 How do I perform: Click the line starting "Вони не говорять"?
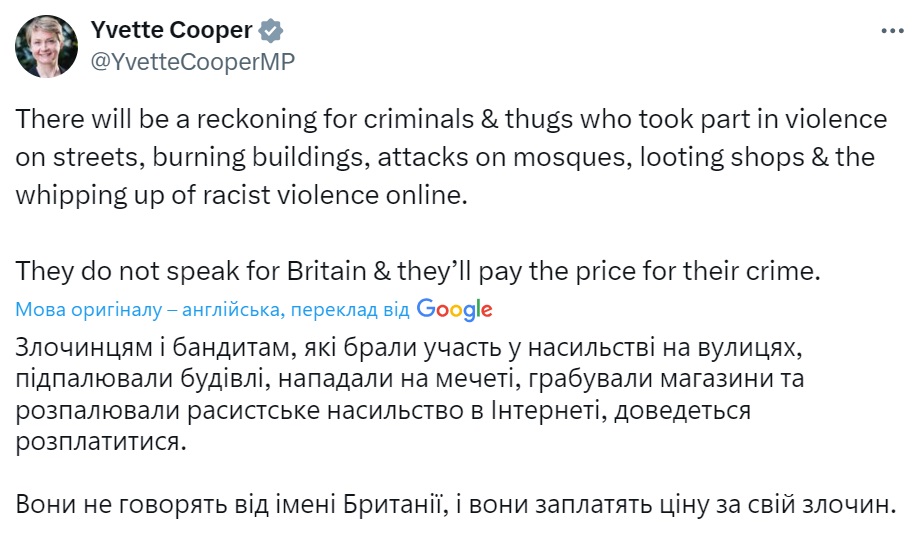(x=452, y=504)
